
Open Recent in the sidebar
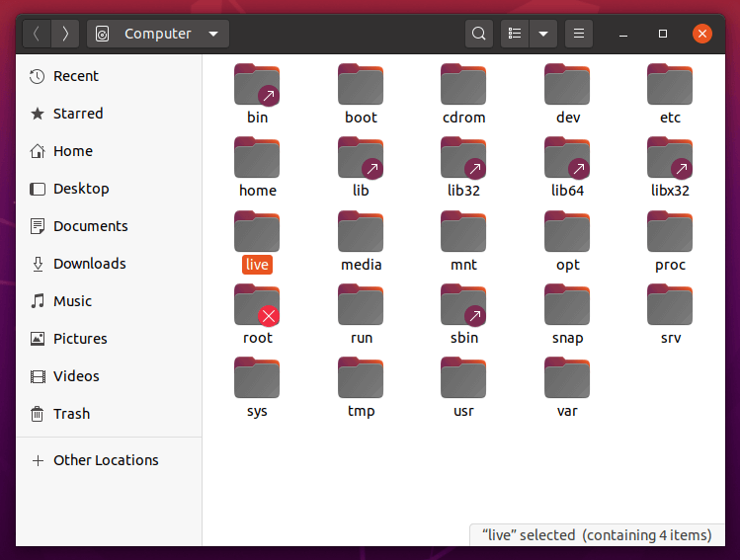coord(75,76)
